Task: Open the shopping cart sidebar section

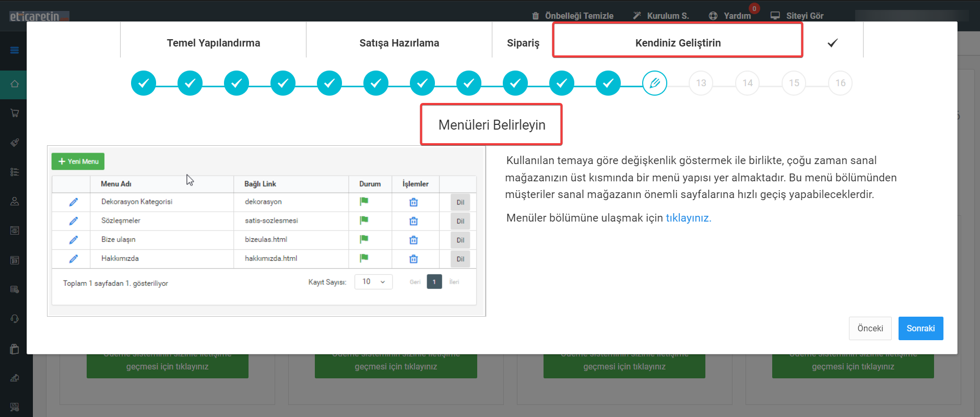Action: click(x=15, y=113)
